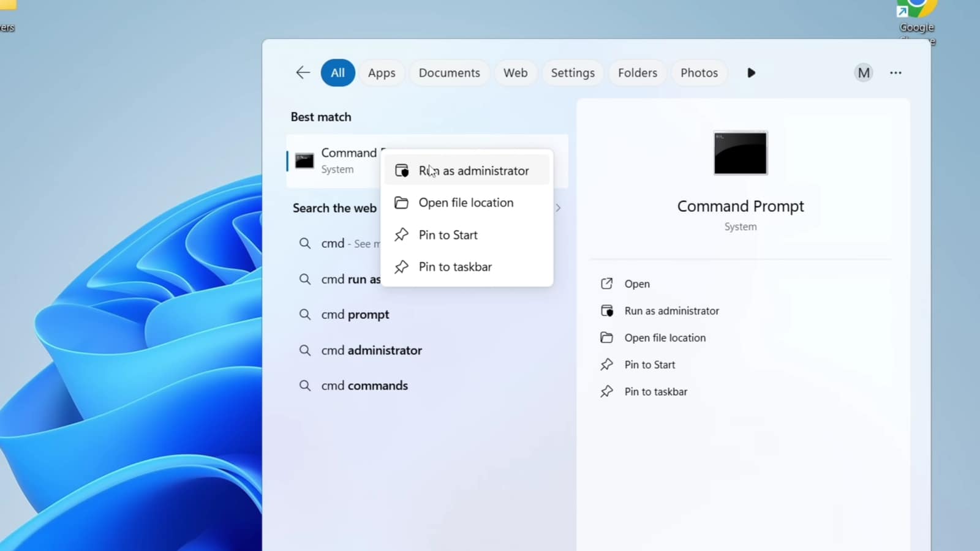This screenshot has height=551, width=980.
Task: Click the search icon beside 'cmd prompt'
Action: [x=304, y=315]
